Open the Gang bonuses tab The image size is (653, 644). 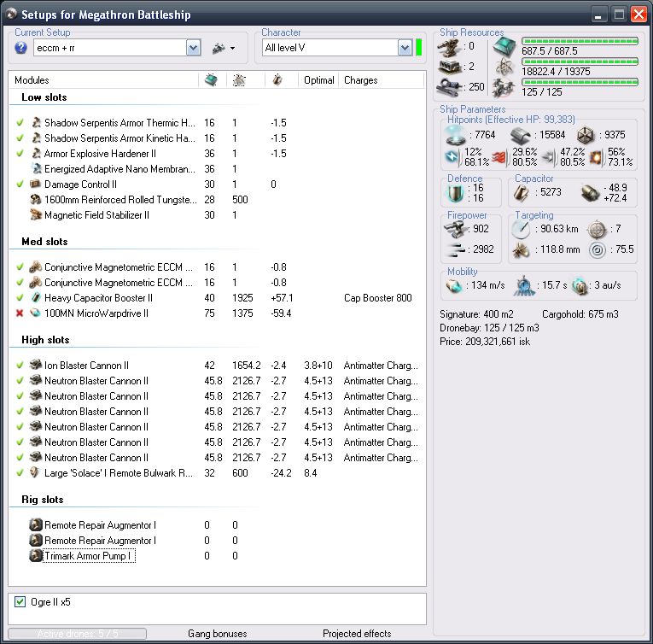(x=218, y=634)
